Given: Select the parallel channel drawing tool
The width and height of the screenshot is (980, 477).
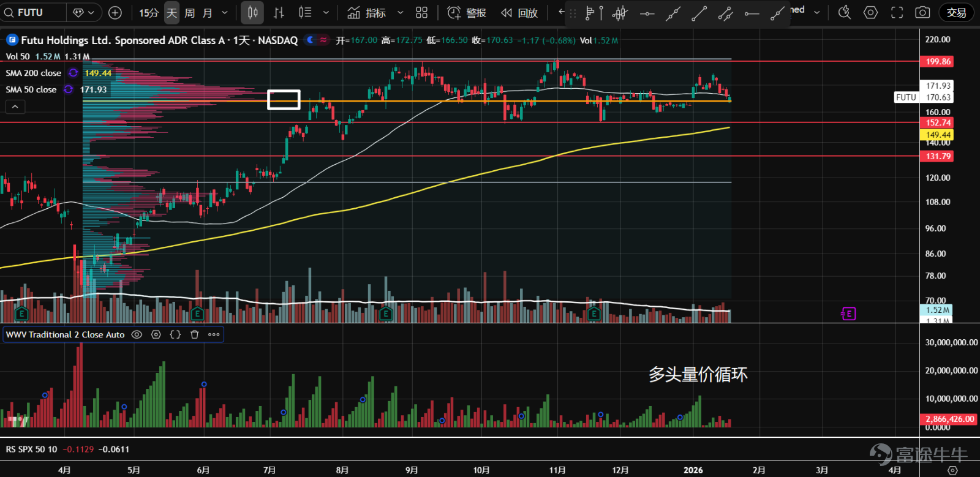Looking at the screenshot, I should [x=726, y=13].
